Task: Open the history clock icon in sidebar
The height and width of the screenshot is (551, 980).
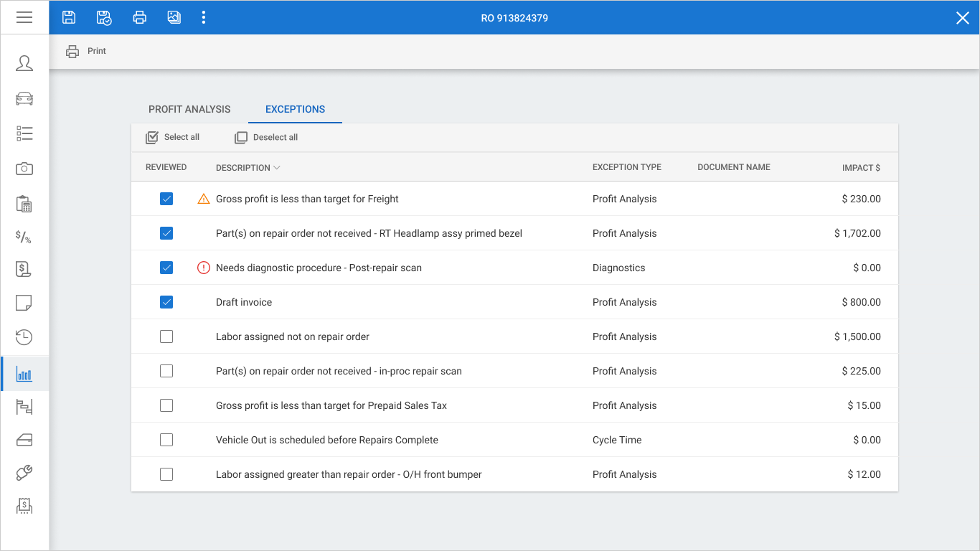Action: (24, 336)
